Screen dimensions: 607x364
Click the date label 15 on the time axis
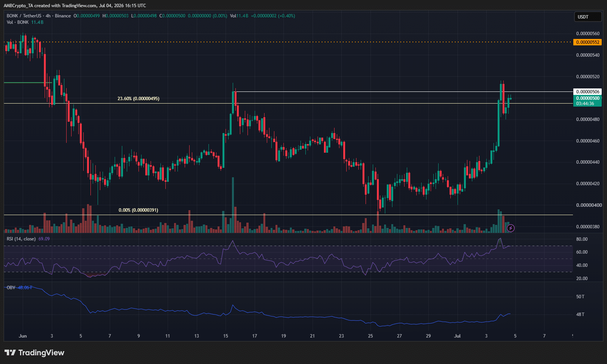click(x=226, y=336)
